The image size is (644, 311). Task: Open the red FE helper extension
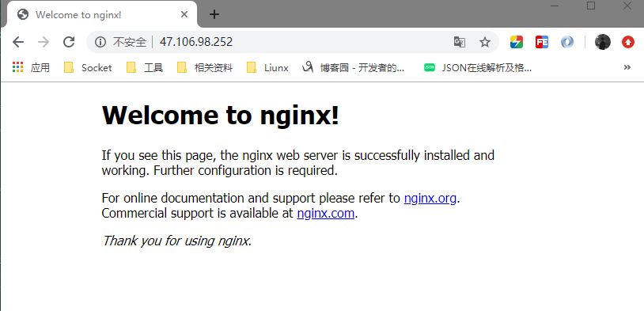pos(542,42)
